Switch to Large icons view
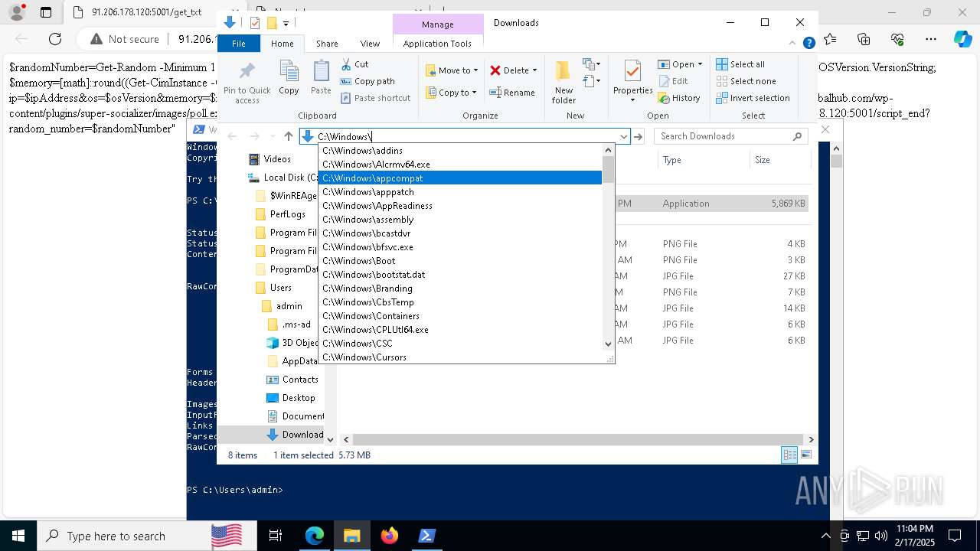Viewport: 980px width, 551px height. [806, 455]
